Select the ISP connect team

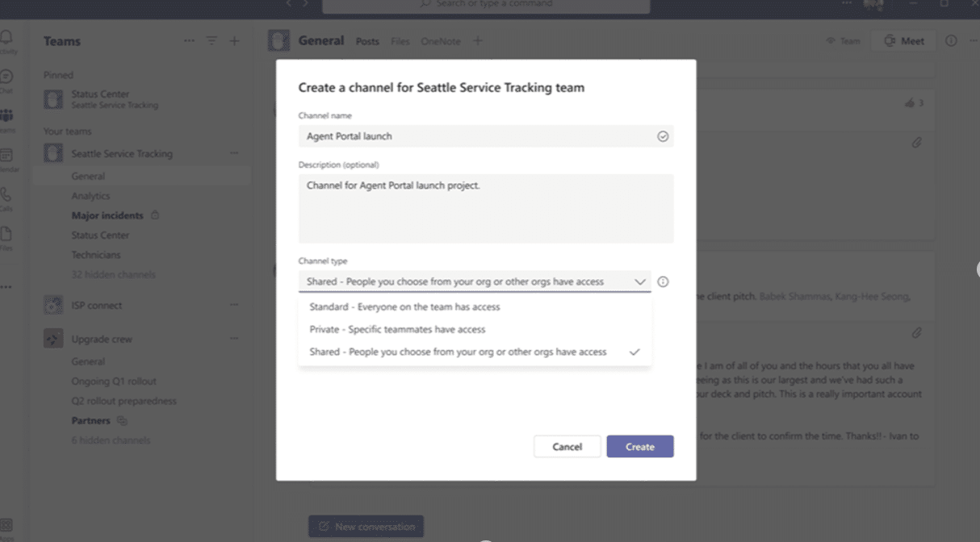pos(97,305)
